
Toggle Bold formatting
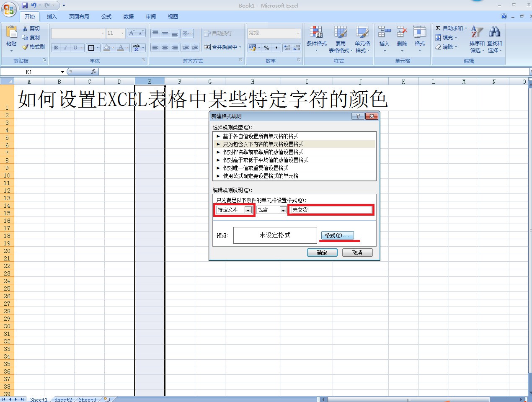click(x=56, y=48)
